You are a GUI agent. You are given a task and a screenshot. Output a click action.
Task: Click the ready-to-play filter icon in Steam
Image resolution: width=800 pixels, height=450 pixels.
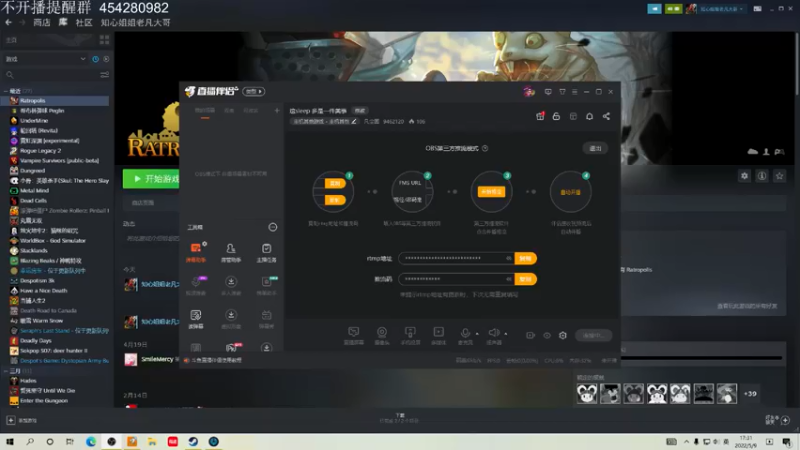(106, 59)
